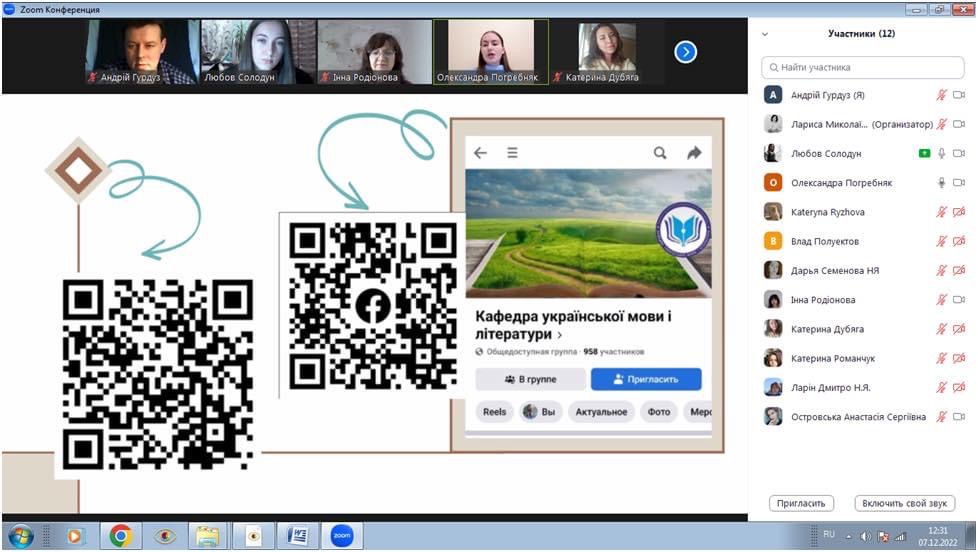
Task: Open Google Chrome from taskbar
Action: (120, 536)
